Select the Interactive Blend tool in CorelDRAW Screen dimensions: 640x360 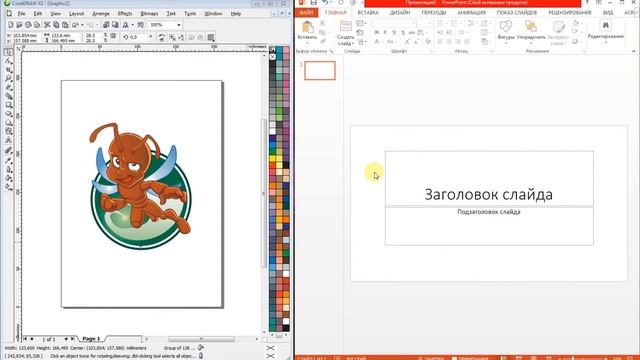tap(8, 150)
